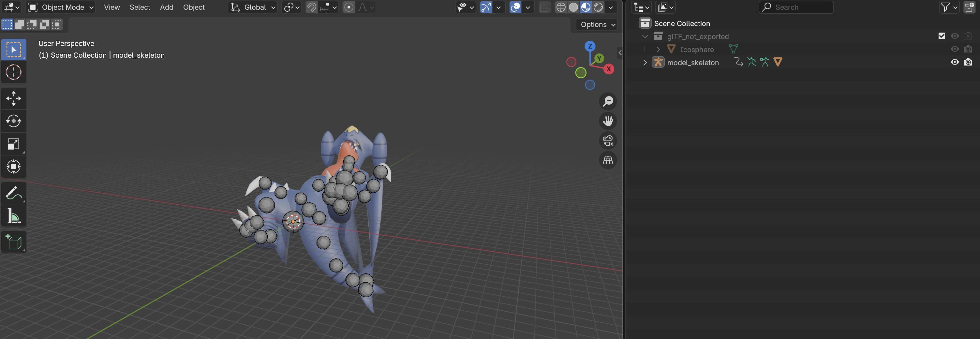Open the Object Mode dropdown
The width and height of the screenshot is (980, 339).
coord(61,7)
